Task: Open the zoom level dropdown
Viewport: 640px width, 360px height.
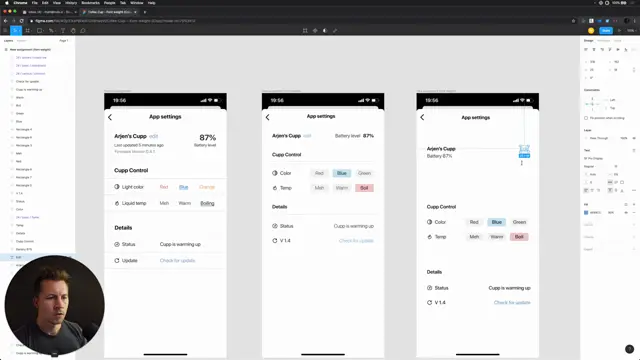Action: (x=631, y=31)
